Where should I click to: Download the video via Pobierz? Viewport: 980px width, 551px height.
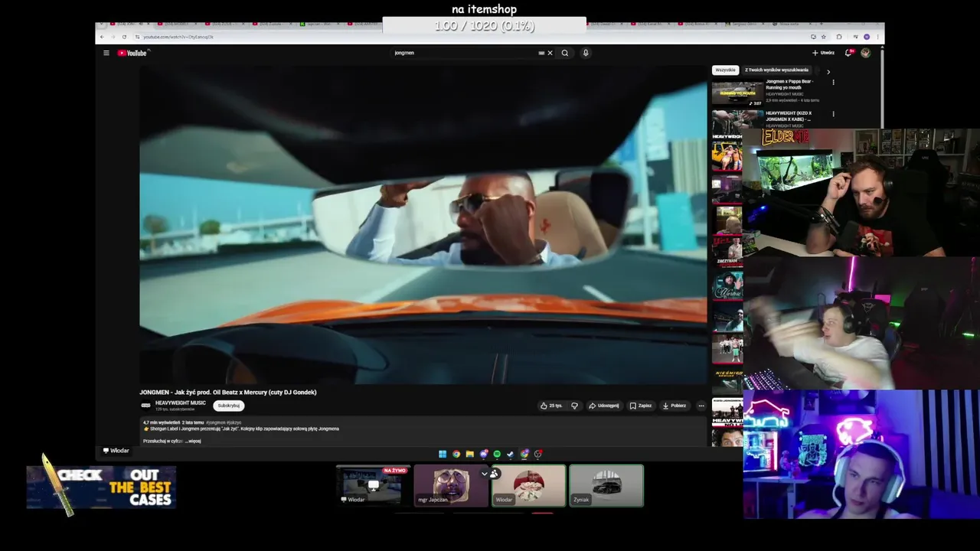tap(675, 406)
